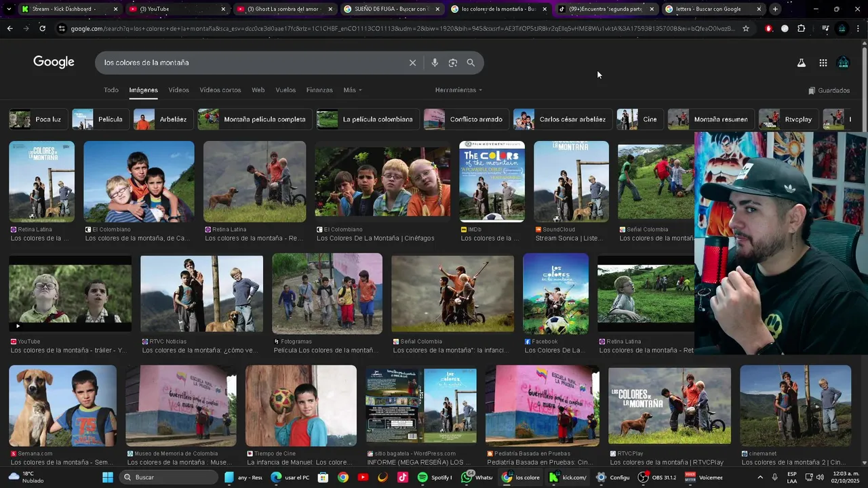Open Museo de Memoria de Colombia image
This screenshot has height=488, width=868.
(181, 405)
